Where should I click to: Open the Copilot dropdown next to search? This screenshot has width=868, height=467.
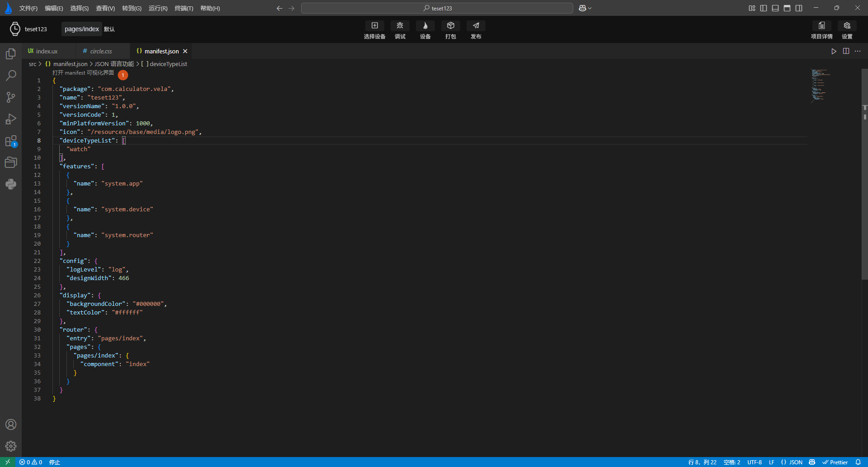click(x=585, y=8)
